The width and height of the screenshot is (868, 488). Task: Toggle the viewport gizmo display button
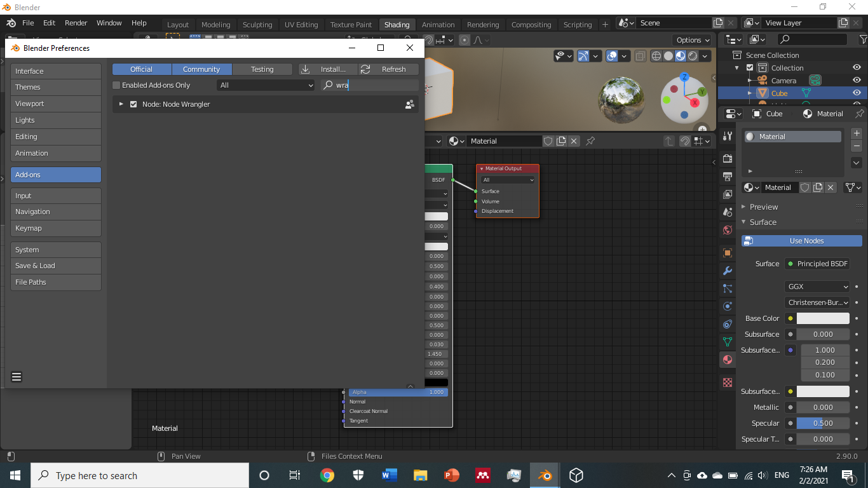[x=583, y=56]
